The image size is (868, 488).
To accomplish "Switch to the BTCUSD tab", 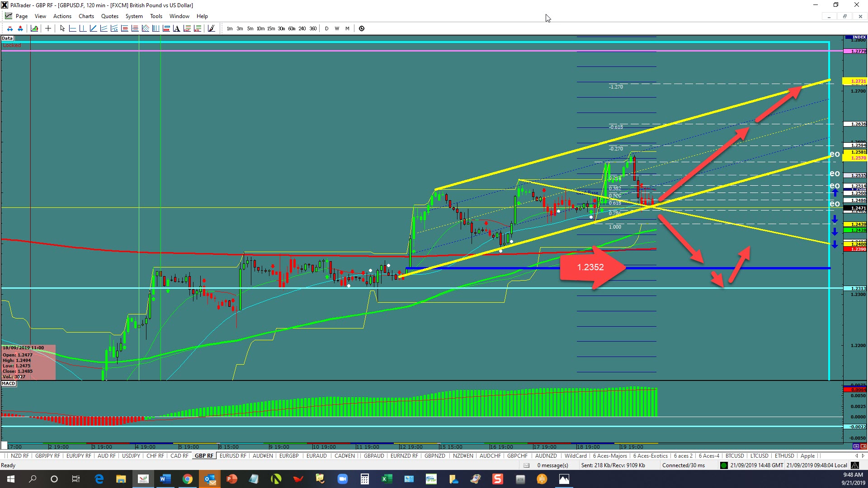I will 735,456.
